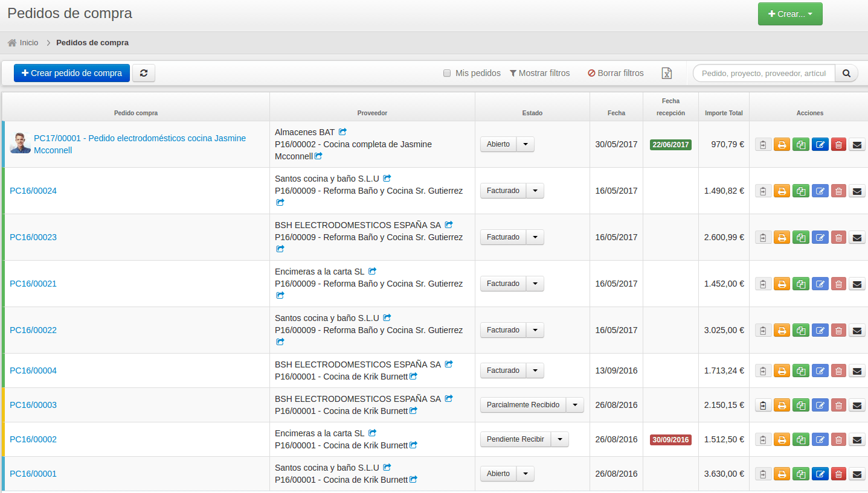Duplicate purchase order PC16/00022
Viewport: 868px width, 493px height.
[801, 330]
